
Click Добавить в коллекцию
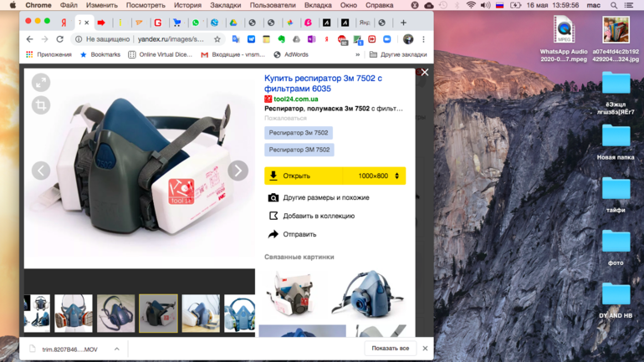coord(311,216)
